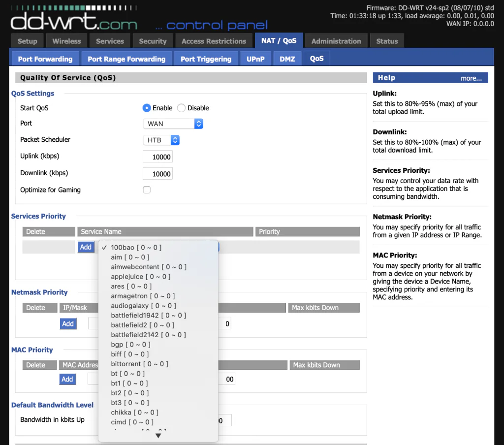Go to the Services tab
504x445 pixels.
[110, 41]
